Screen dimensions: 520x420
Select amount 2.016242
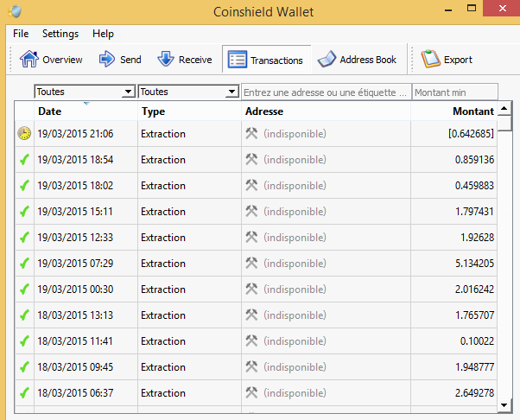coord(474,289)
